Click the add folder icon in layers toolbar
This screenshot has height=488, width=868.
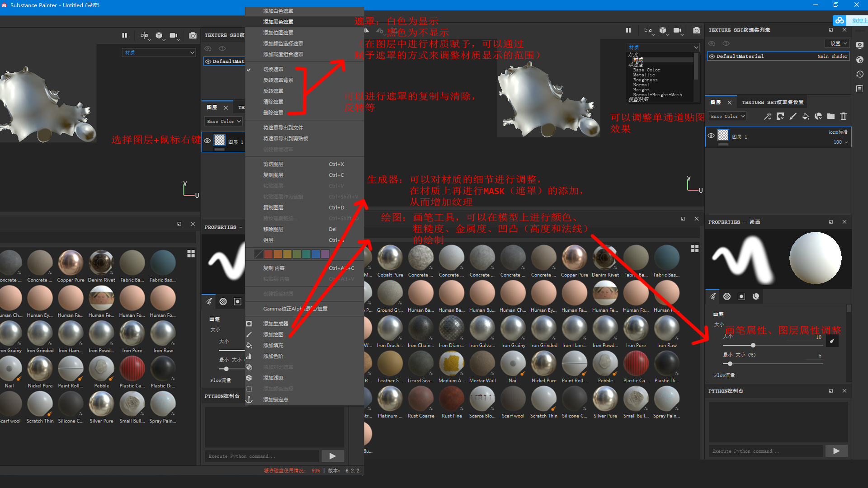coord(831,117)
